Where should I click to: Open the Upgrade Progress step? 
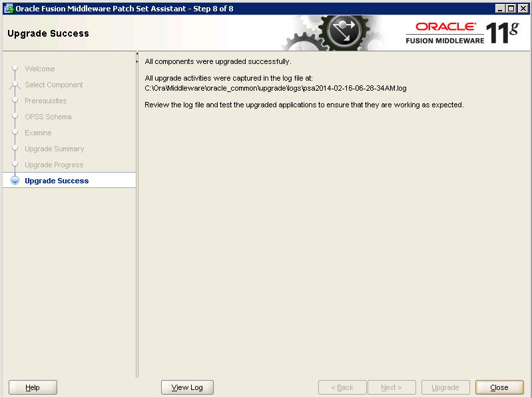(x=54, y=165)
